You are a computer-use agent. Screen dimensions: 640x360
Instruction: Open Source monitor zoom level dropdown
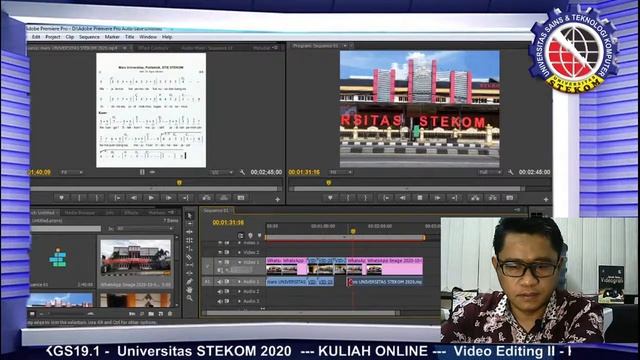coord(71,172)
